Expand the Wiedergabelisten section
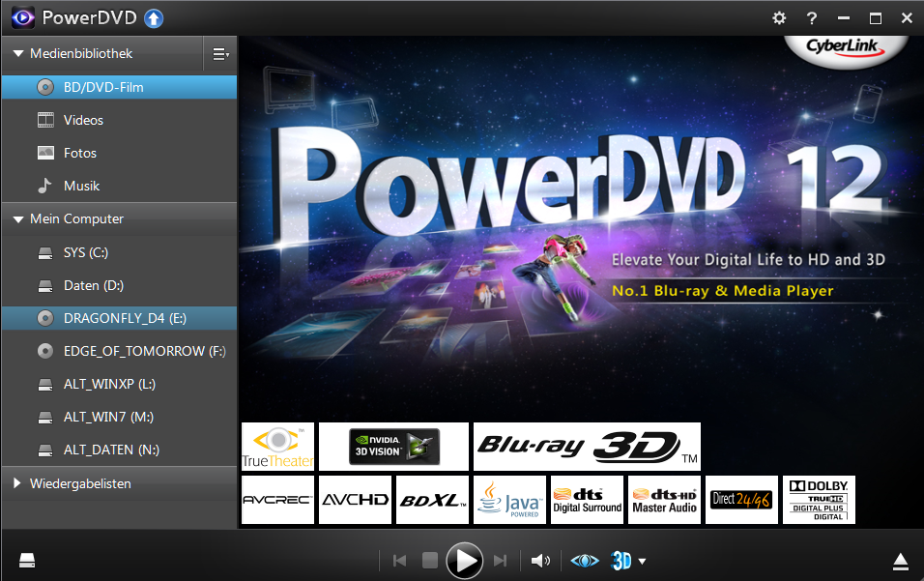 (x=17, y=483)
